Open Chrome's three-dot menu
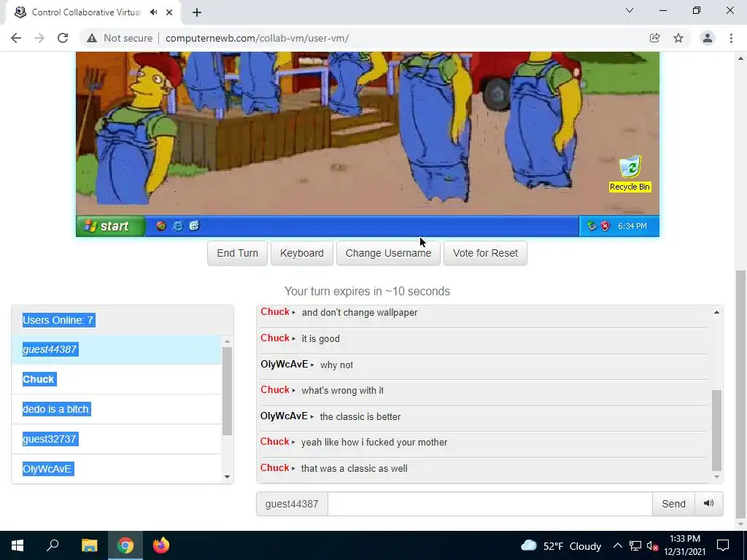 (731, 38)
